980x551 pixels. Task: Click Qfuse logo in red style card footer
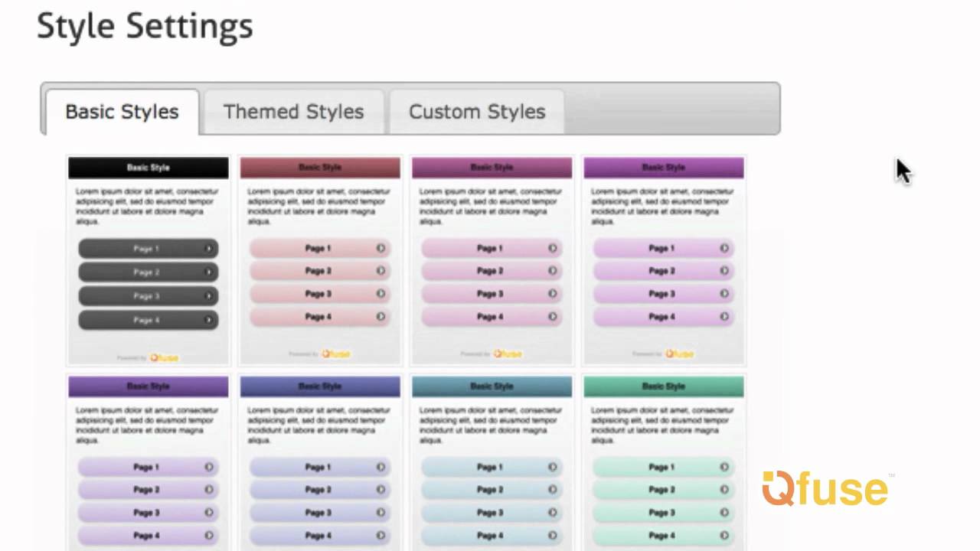click(x=335, y=354)
